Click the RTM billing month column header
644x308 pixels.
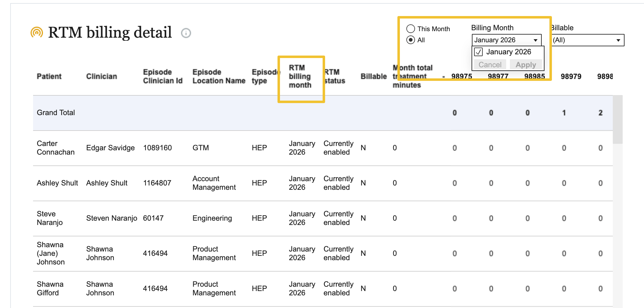click(300, 76)
